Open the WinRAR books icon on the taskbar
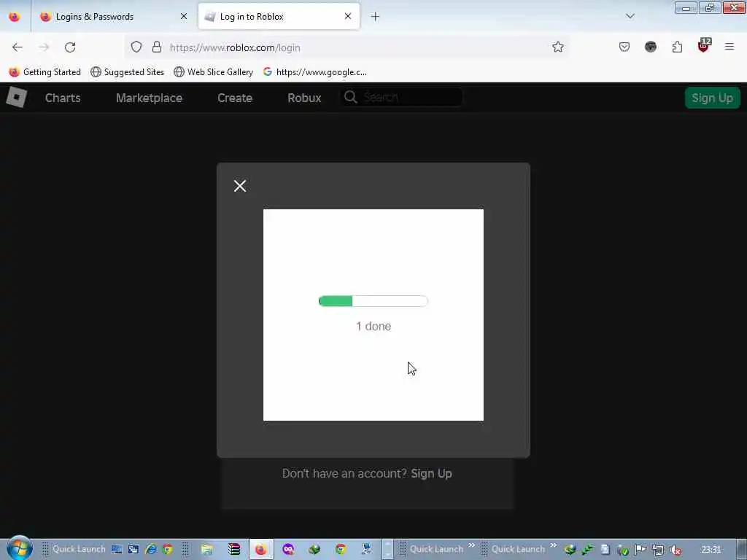Image resolution: width=747 pixels, height=560 pixels. point(234,549)
